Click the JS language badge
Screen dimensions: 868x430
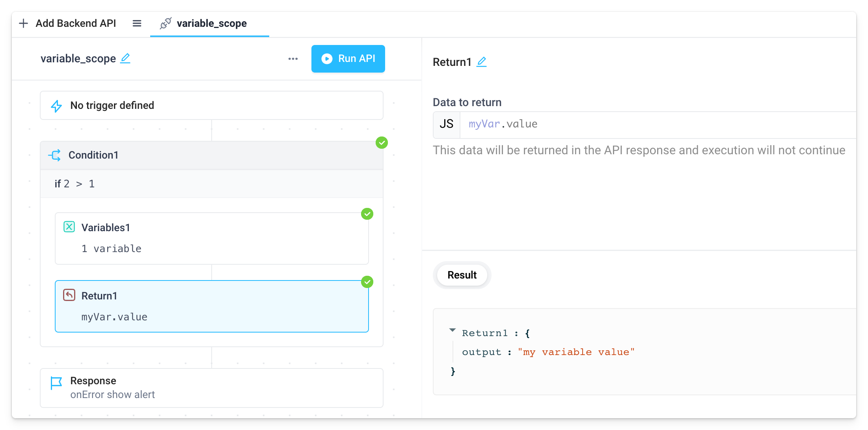[x=446, y=124]
